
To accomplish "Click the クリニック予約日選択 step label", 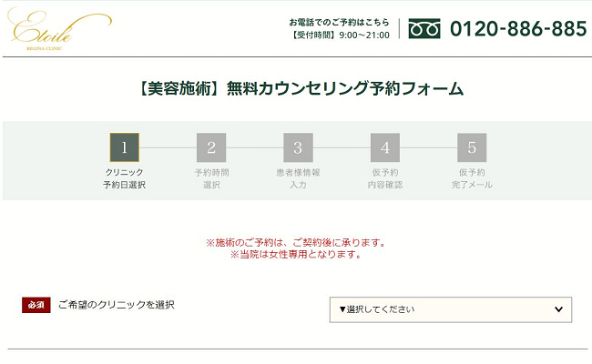I will pos(124,178).
